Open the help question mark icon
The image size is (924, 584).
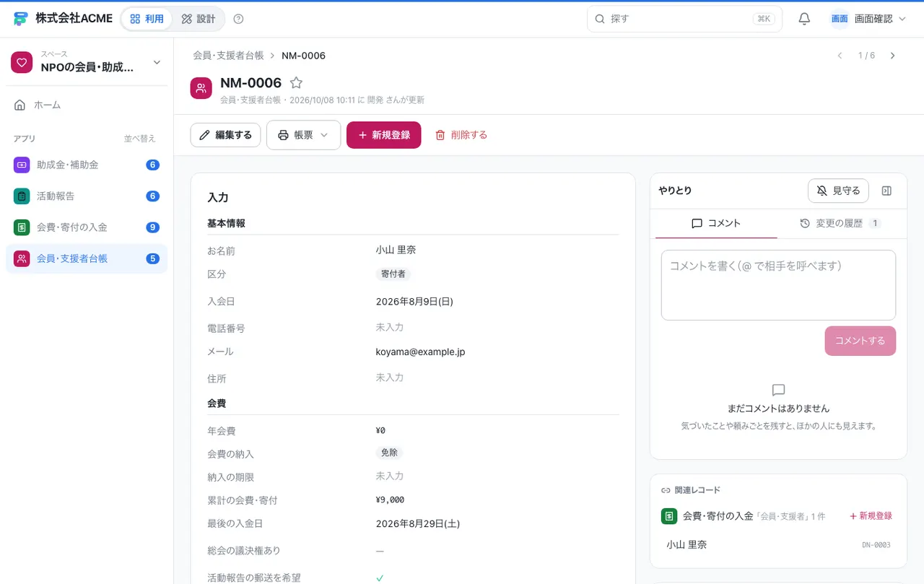(x=239, y=19)
